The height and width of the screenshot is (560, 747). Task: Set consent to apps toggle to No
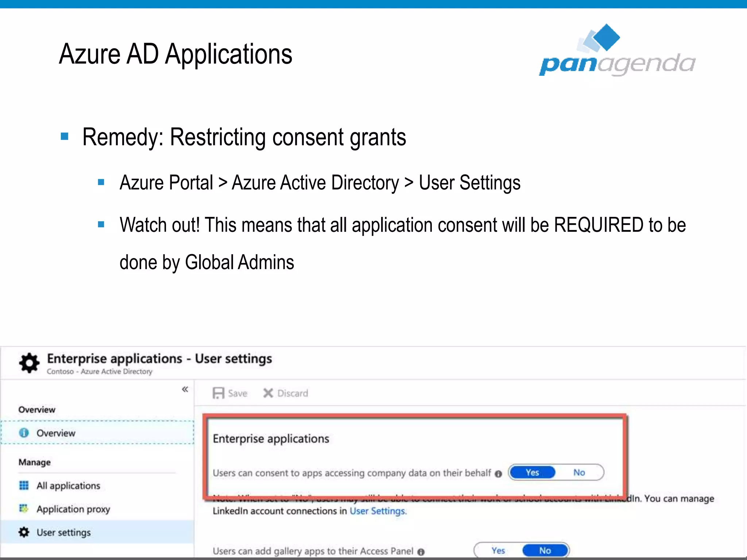click(x=579, y=472)
